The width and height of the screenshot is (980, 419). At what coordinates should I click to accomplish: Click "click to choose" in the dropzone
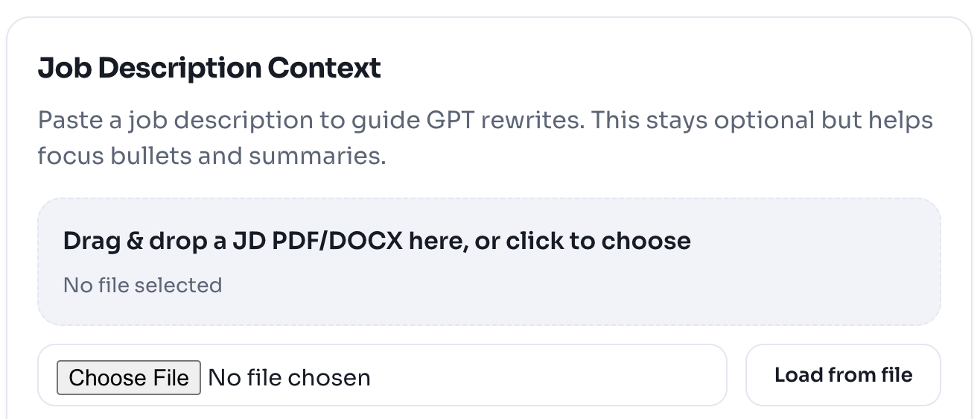click(x=598, y=241)
